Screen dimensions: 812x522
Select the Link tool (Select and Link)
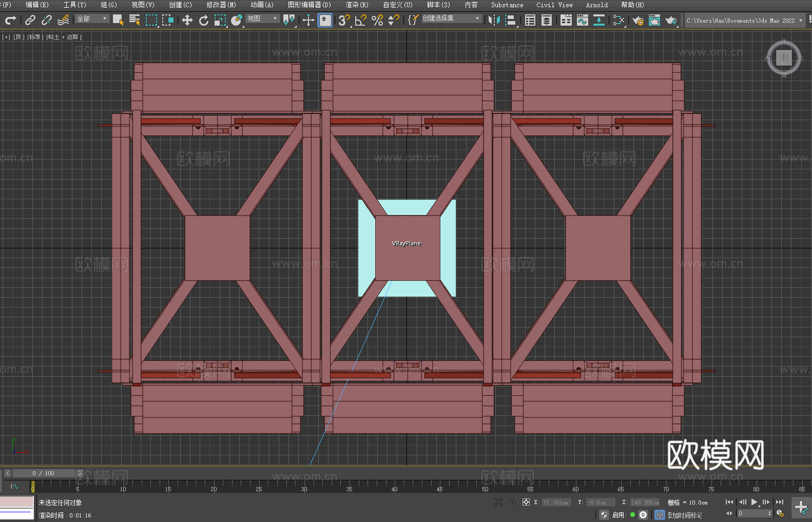[30, 20]
